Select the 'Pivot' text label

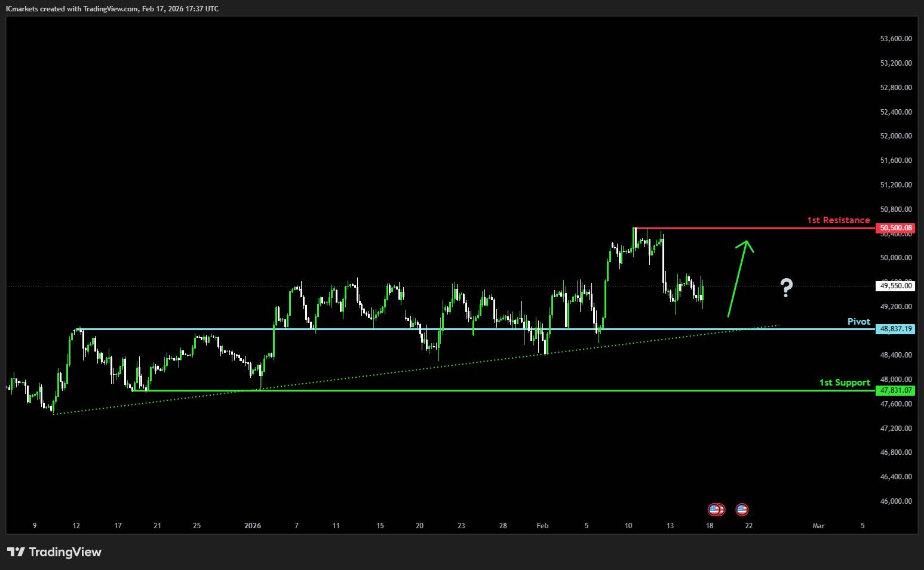coord(858,322)
